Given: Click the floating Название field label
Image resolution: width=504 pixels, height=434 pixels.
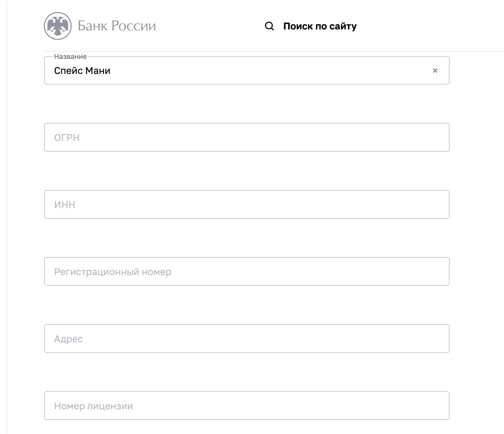Looking at the screenshot, I should click(70, 56).
